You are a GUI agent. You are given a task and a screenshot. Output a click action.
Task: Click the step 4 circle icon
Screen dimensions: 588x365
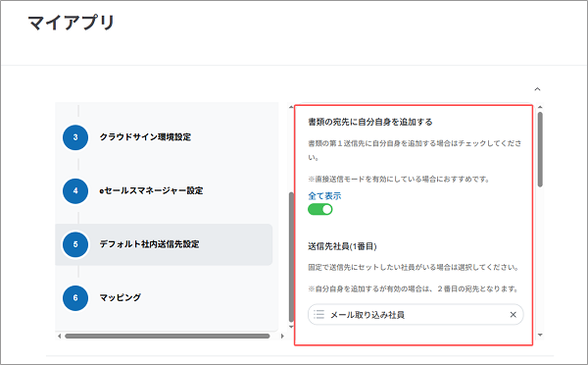[75, 191]
